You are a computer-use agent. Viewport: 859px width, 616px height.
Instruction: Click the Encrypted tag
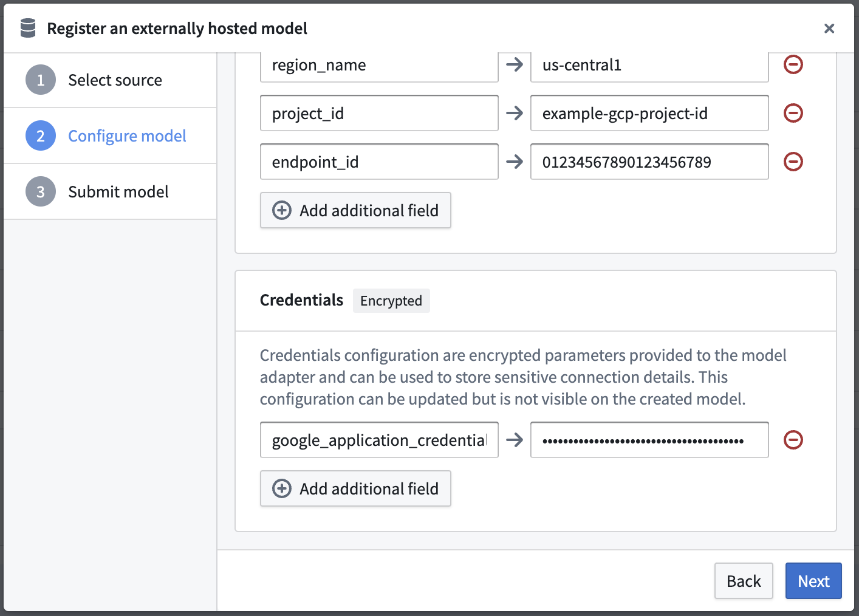(391, 301)
